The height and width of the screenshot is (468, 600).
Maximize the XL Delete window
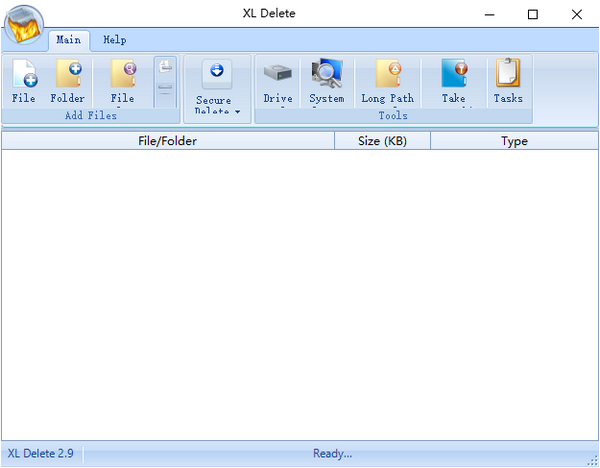pyautogui.click(x=532, y=14)
